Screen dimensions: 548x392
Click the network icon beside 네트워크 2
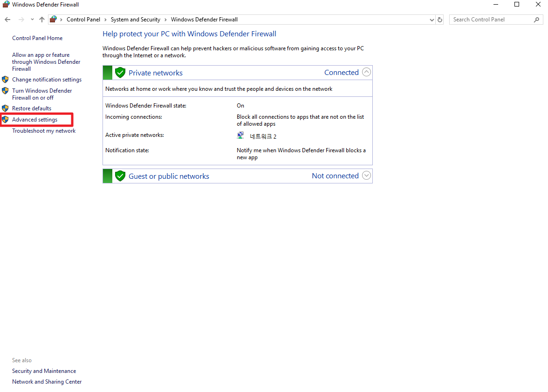[x=240, y=135]
